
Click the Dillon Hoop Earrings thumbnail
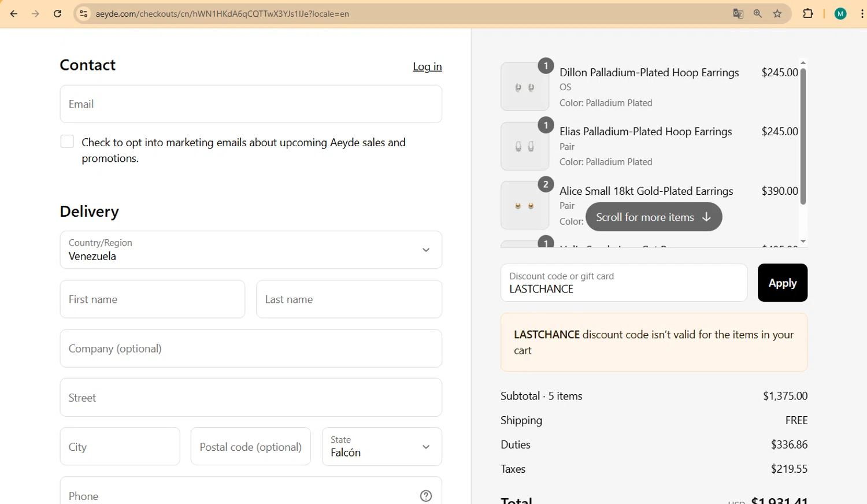click(x=525, y=87)
